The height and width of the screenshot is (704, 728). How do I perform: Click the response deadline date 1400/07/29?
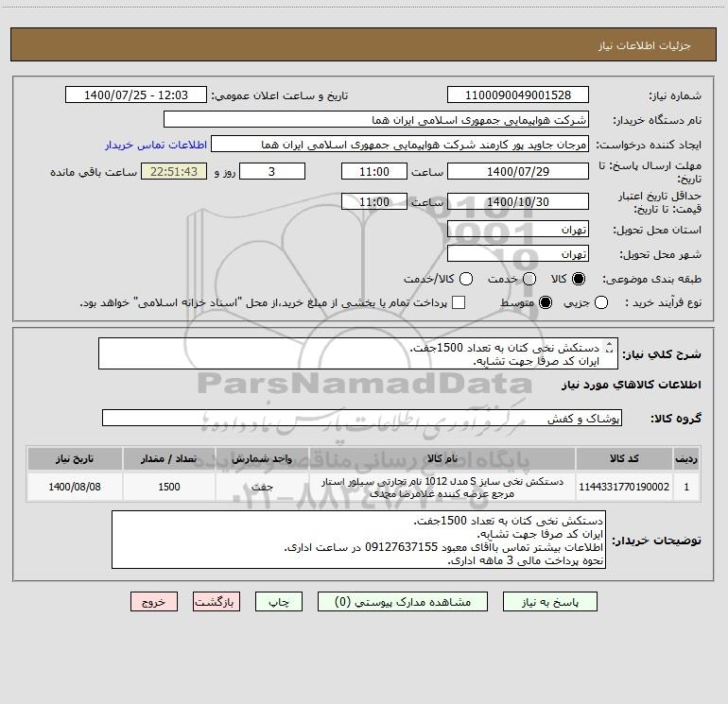click(x=518, y=171)
